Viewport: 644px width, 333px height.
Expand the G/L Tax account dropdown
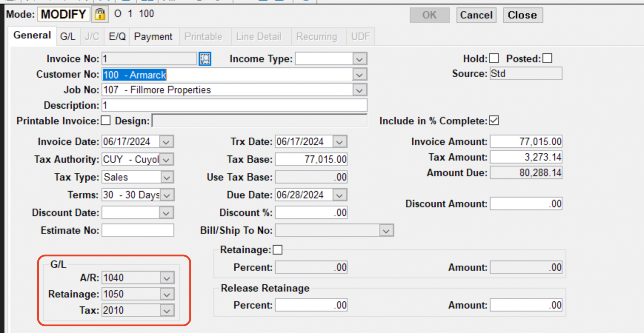(166, 310)
